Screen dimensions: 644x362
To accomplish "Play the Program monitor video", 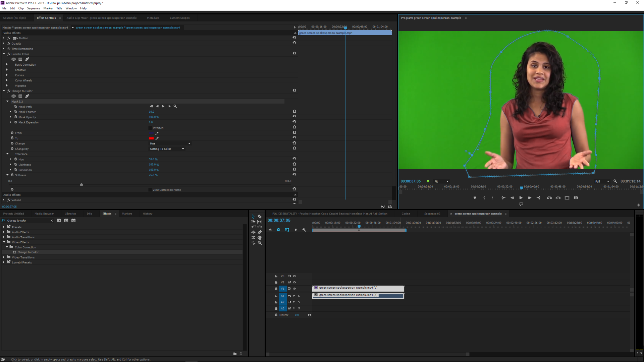I will click(x=521, y=198).
